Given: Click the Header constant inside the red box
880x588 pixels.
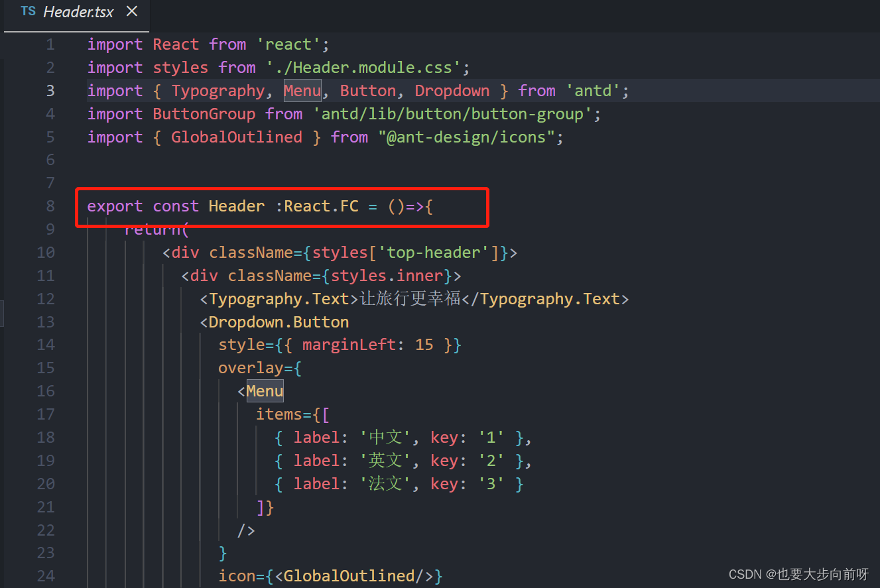Looking at the screenshot, I should coord(236,206).
